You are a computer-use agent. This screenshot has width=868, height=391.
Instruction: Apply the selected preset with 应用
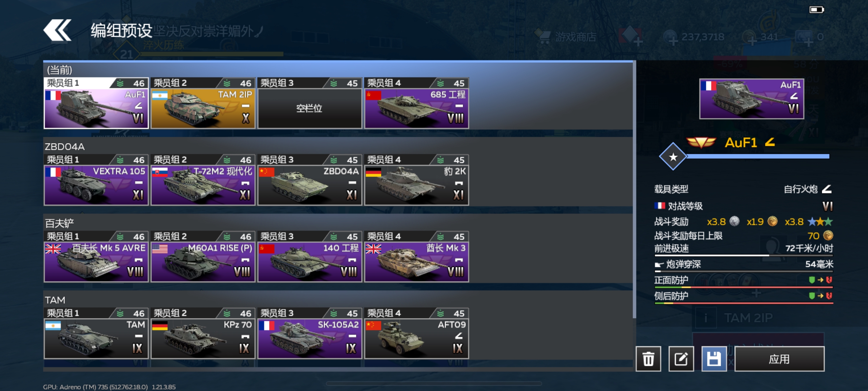779,359
